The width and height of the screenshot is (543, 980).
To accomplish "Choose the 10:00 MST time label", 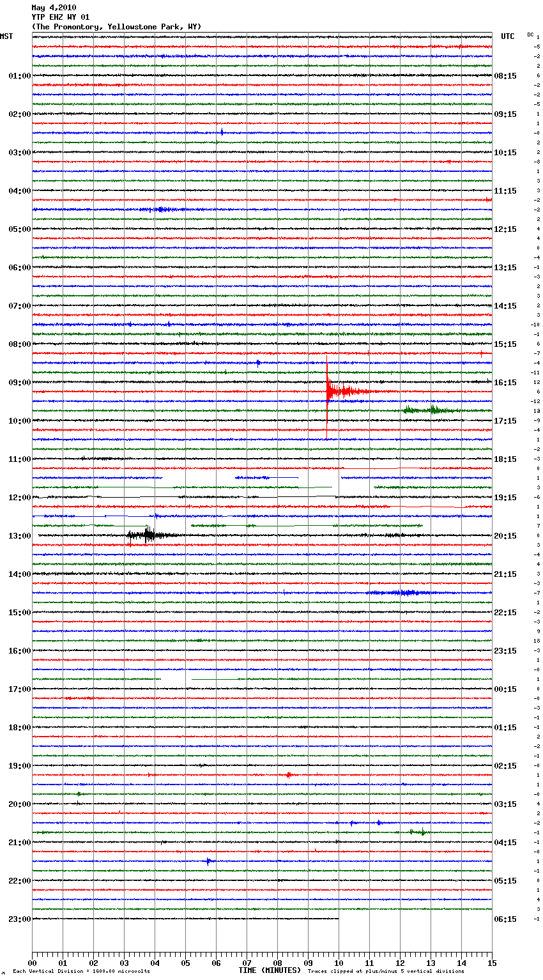I will point(20,421).
